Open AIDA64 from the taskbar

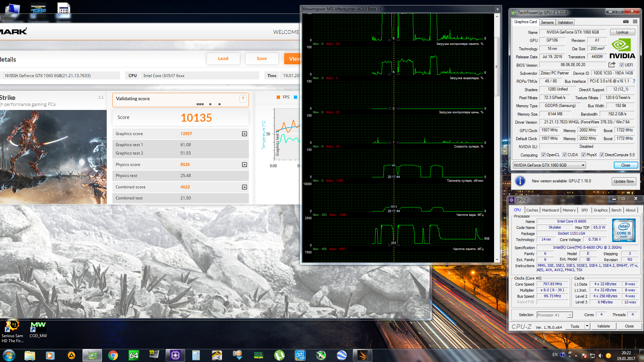point(134,355)
